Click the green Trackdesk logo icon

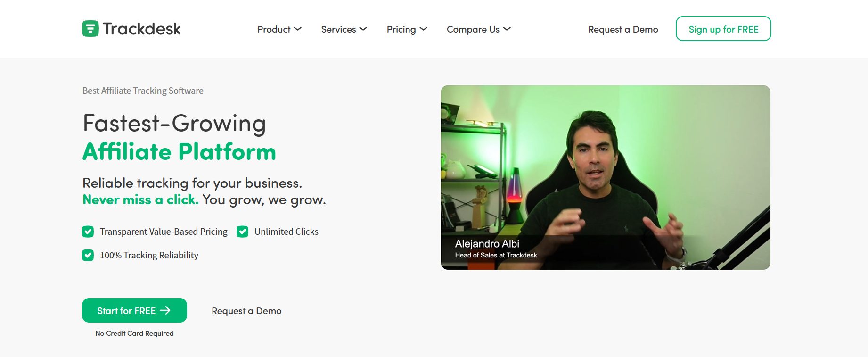[90, 29]
